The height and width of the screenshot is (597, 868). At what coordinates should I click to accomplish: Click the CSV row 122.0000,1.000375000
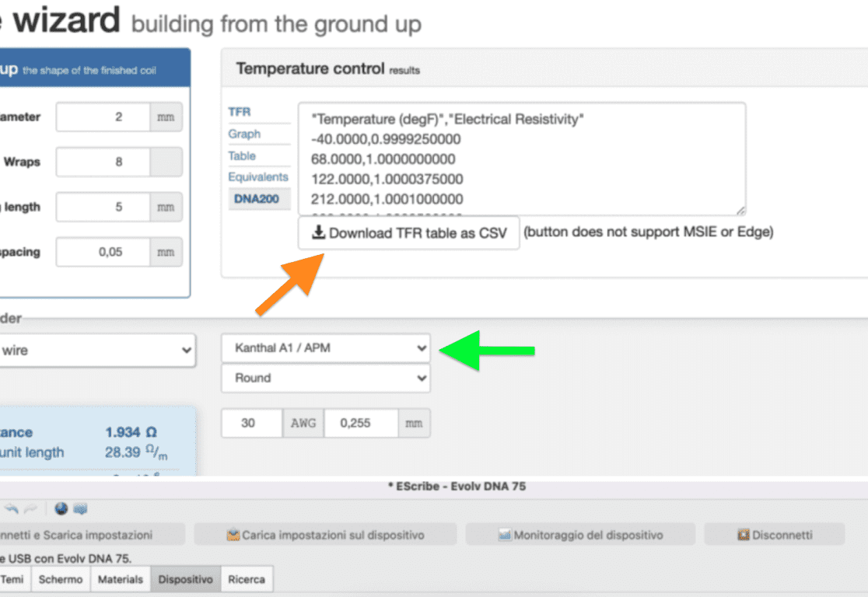pos(387,180)
